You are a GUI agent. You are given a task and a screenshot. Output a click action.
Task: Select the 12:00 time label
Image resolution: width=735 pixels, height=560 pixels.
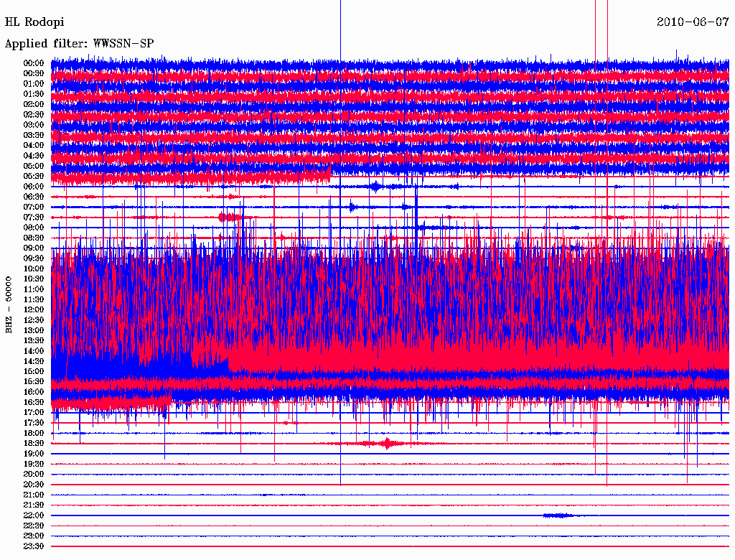(34, 310)
